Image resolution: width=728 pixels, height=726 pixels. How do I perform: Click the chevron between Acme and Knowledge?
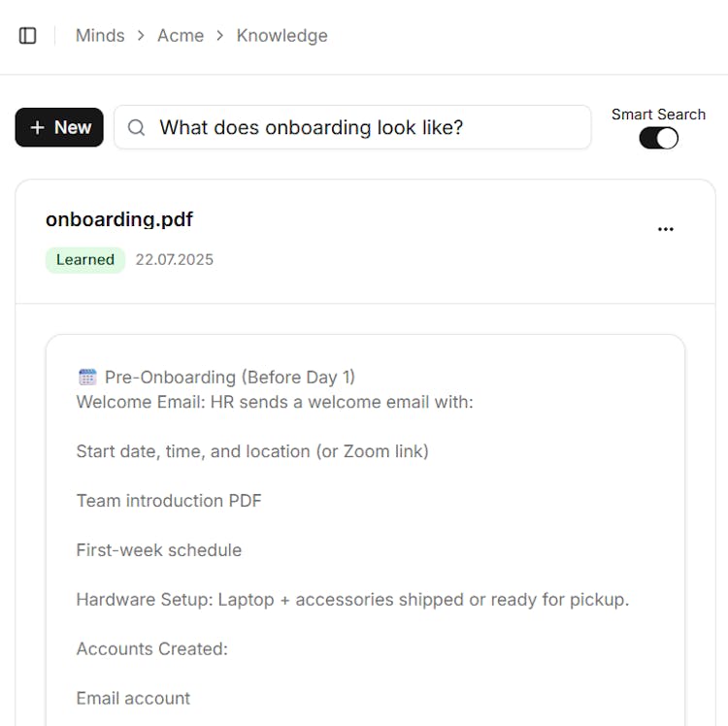pos(220,36)
